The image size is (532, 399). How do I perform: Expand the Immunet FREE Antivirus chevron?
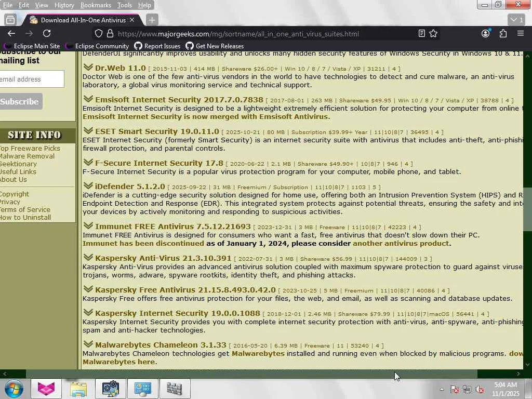pos(88,225)
